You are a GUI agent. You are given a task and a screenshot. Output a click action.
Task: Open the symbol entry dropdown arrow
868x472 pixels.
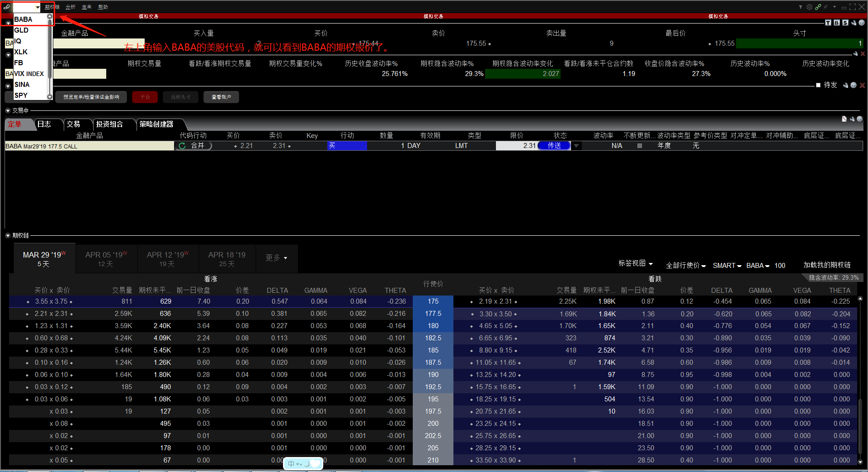click(x=38, y=7)
